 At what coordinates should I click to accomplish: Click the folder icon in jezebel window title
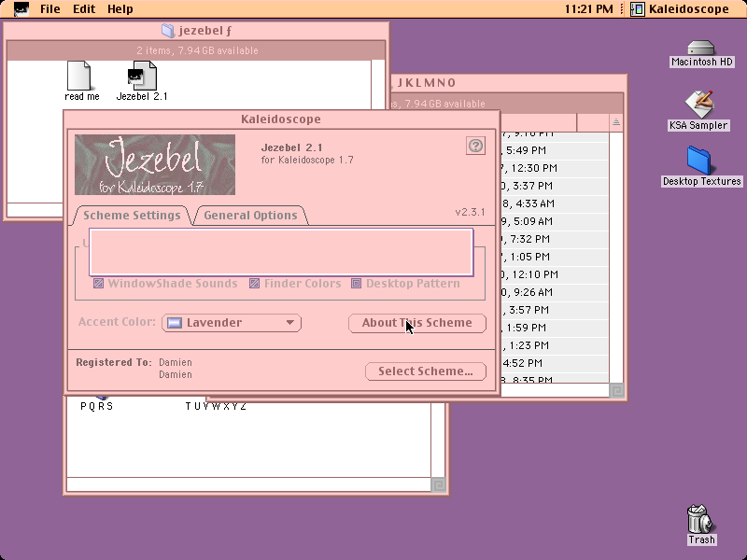click(168, 31)
